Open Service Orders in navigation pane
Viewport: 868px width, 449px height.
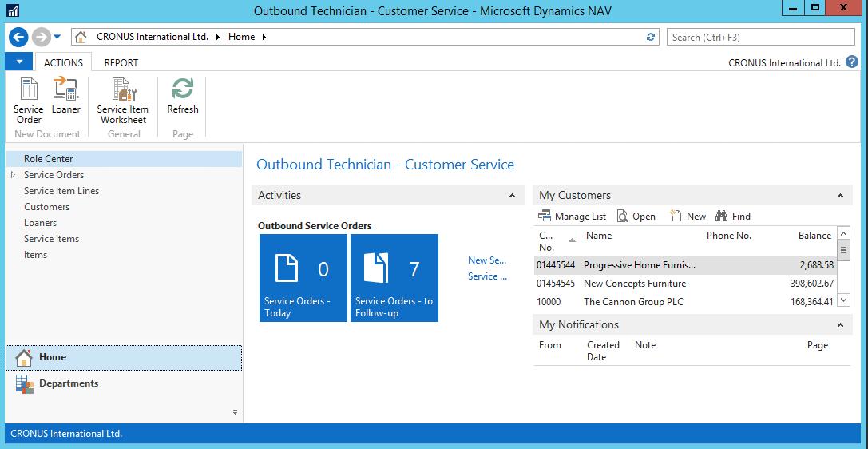[x=54, y=175]
